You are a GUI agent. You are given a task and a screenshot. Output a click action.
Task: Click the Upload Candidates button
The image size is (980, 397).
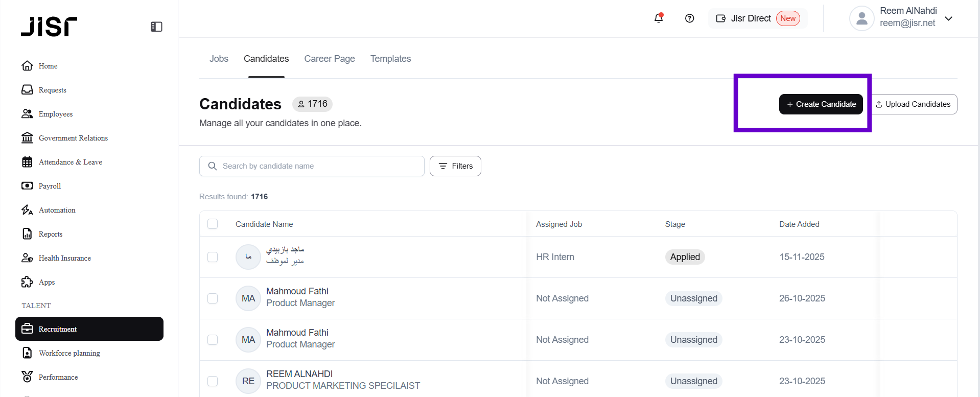[x=913, y=104]
